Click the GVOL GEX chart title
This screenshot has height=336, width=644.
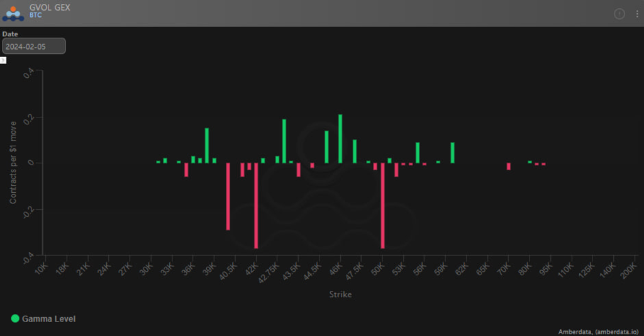(x=50, y=8)
